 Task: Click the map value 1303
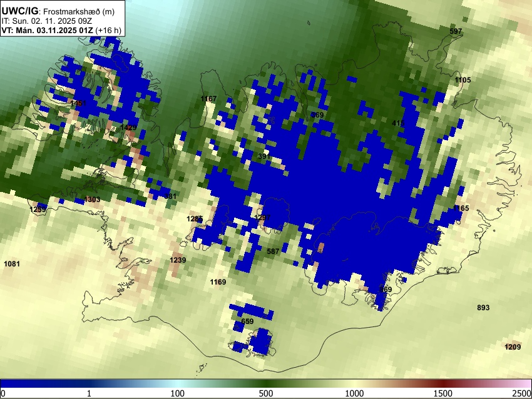[x=92, y=199]
